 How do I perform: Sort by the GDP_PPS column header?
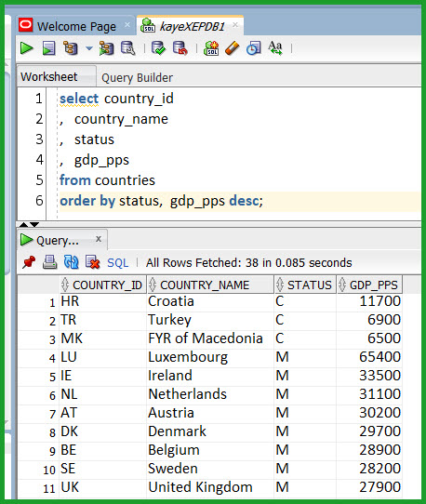tap(369, 285)
